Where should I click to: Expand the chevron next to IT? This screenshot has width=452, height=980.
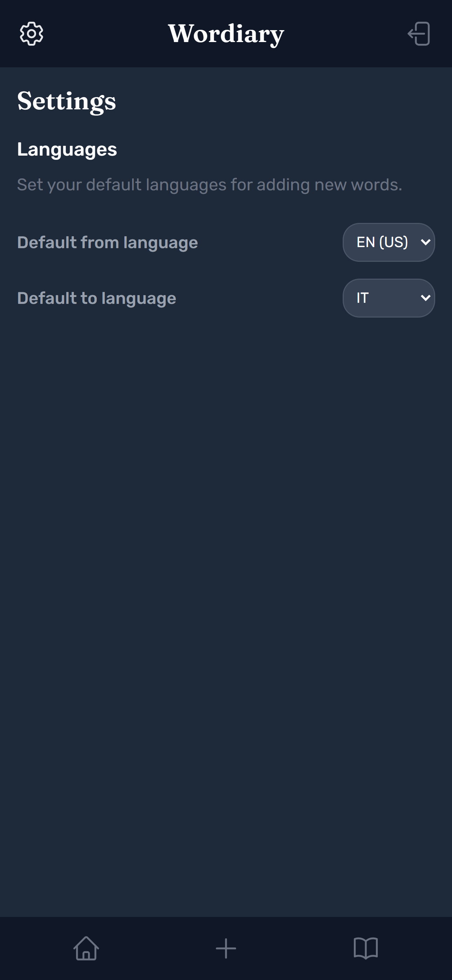[426, 298]
